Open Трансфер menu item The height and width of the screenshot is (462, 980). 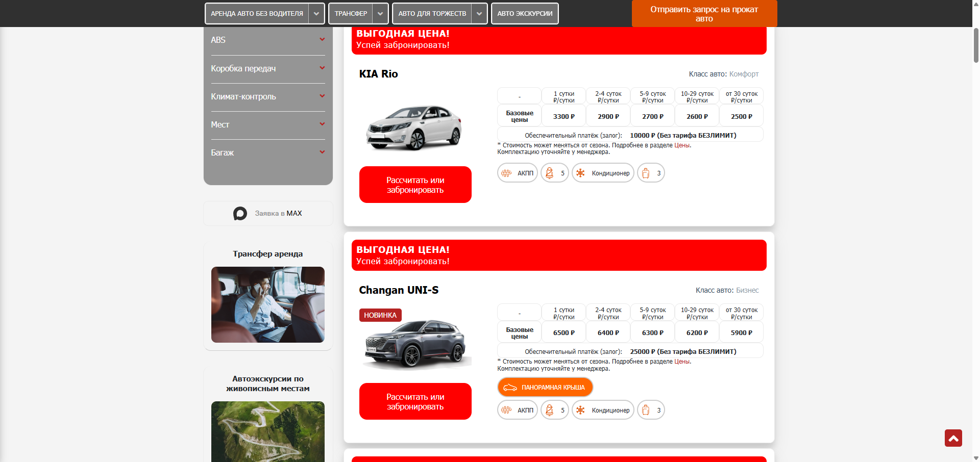[x=351, y=14]
